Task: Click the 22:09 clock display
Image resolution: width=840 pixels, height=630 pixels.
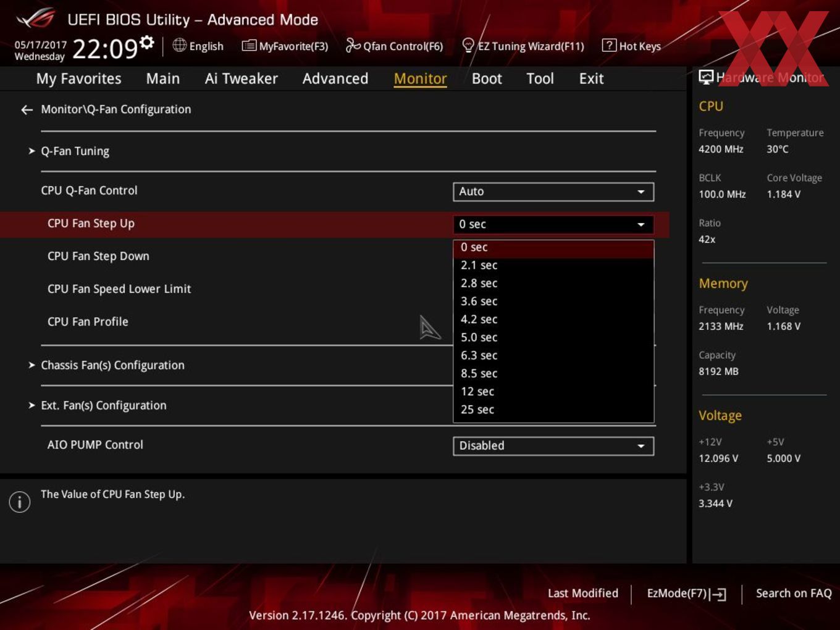Action: tap(105, 49)
